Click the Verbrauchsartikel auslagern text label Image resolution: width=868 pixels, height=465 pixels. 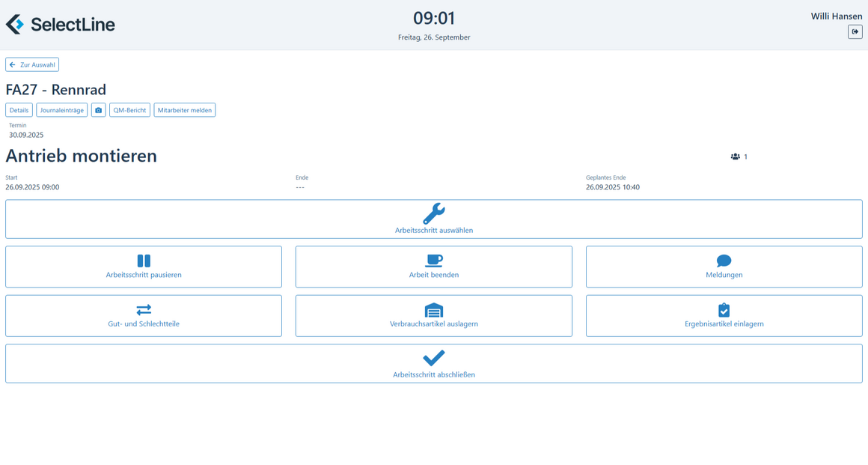pyautogui.click(x=434, y=324)
